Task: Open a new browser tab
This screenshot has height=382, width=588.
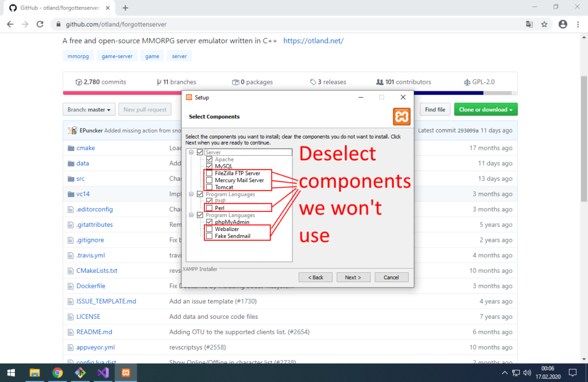Action: coord(125,8)
